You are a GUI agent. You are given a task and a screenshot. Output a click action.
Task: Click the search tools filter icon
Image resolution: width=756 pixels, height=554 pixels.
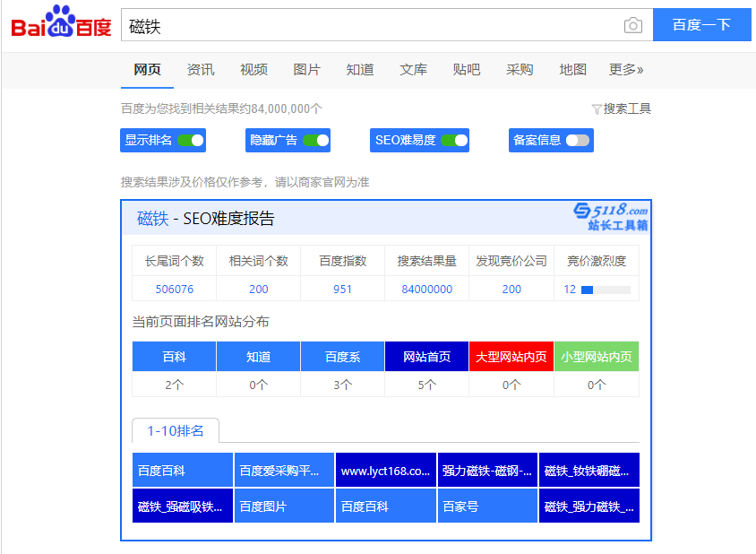click(597, 109)
